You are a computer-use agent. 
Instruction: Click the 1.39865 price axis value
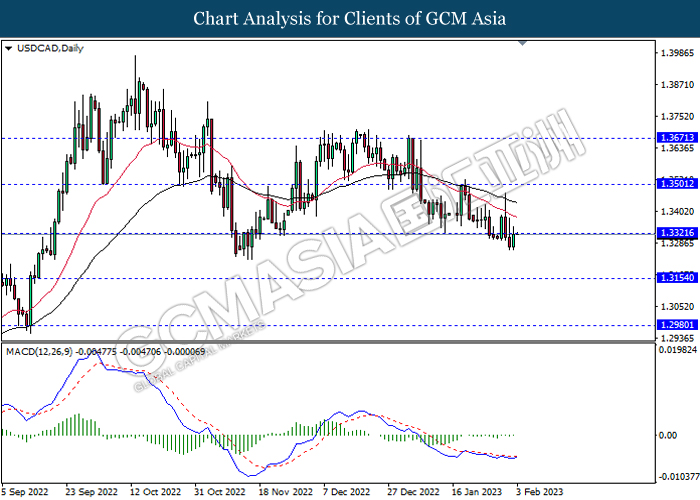coord(677,53)
